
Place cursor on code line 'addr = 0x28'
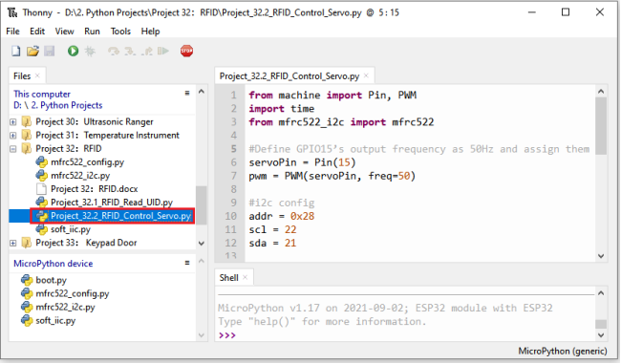[281, 216]
